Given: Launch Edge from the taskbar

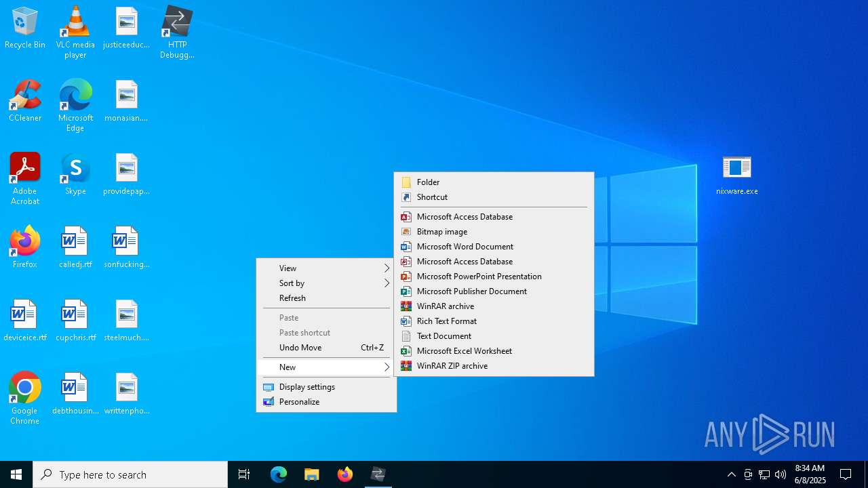Looking at the screenshot, I should coord(279,474).
